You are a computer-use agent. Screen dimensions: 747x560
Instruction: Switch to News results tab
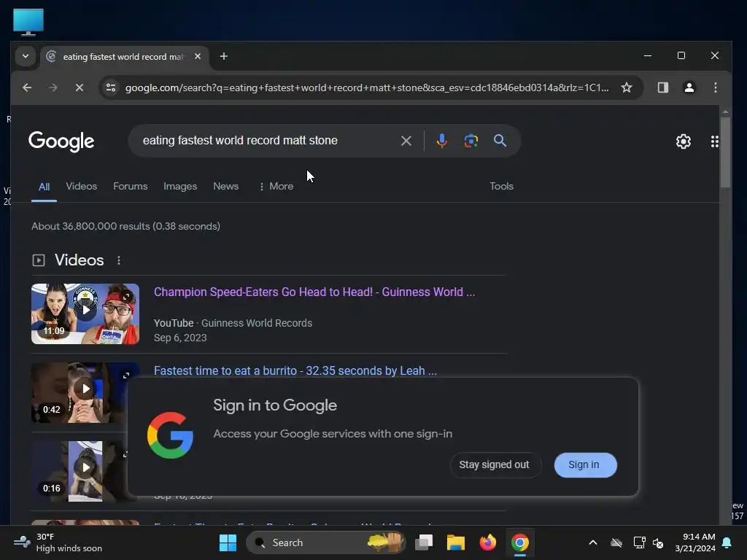pos(226,186)
